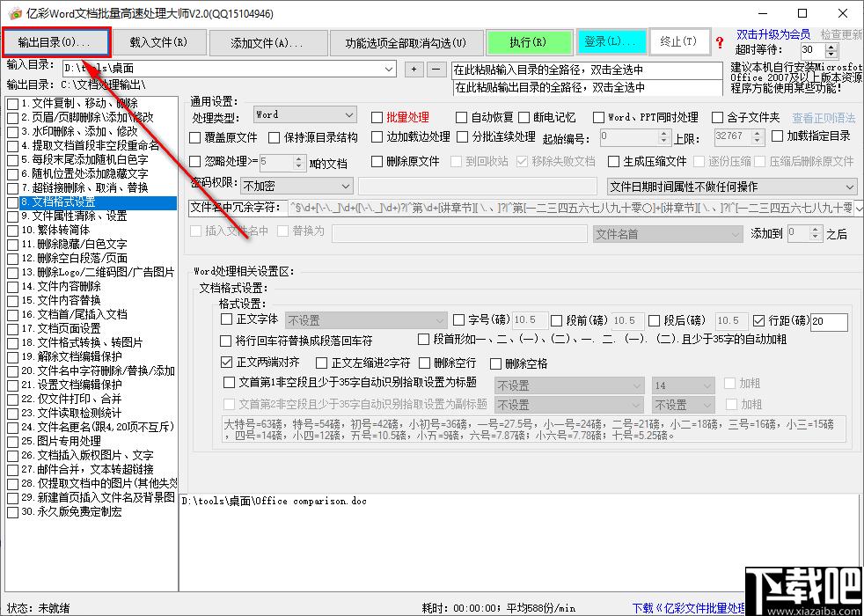Open the 处理类型 Word dropdown

click(x=304, y=115)
